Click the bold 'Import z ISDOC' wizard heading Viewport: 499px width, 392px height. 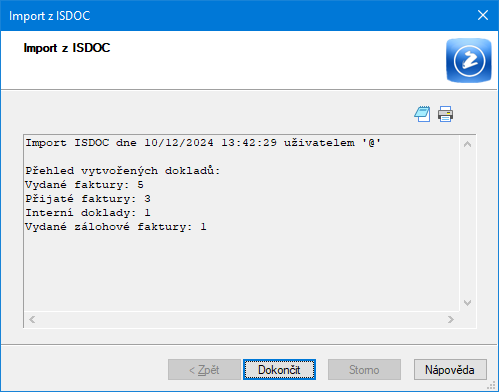point(67,48)
